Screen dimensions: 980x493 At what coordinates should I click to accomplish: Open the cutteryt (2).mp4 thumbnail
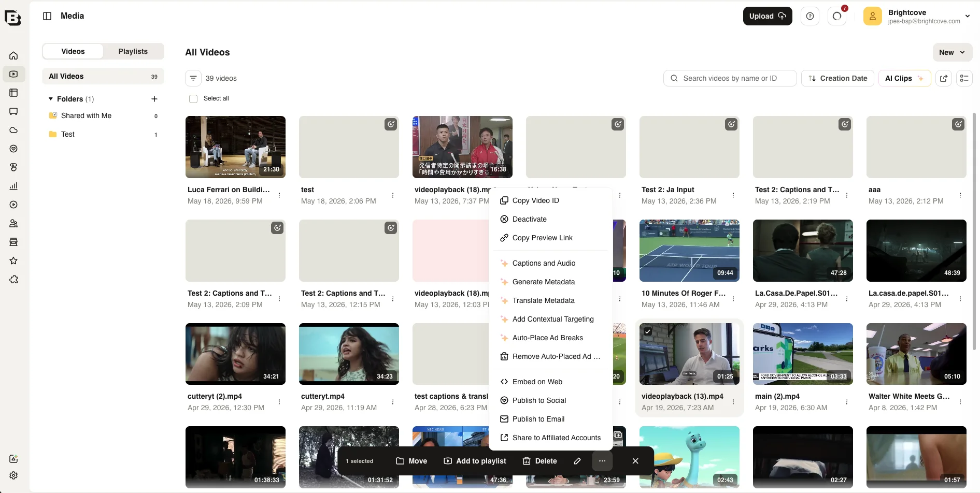pyautogui.click(x=235, y=354)
